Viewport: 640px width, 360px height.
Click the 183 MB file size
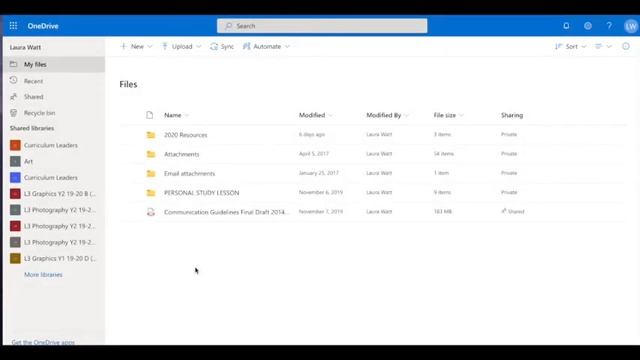pos(442,211)
